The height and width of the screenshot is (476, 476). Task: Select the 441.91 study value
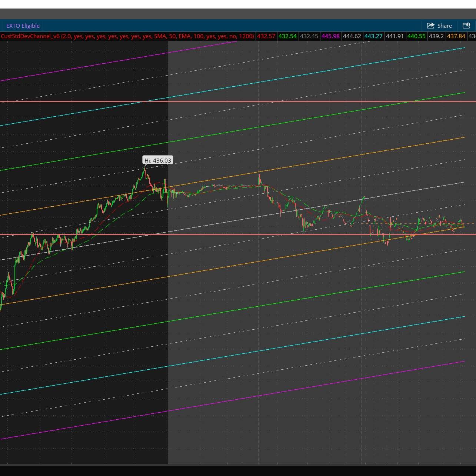(395, 36)
